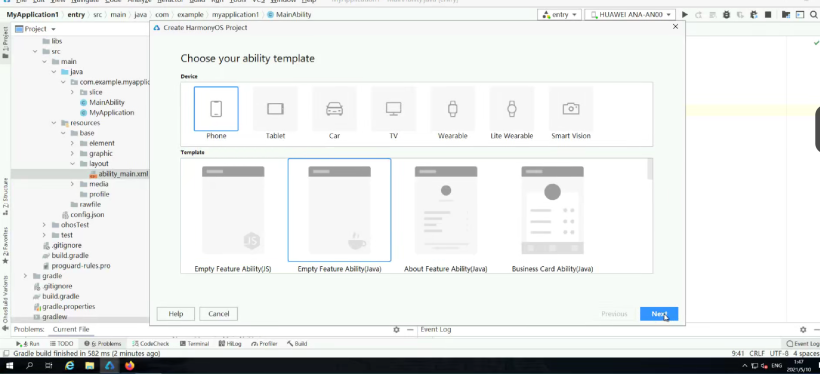Open the Build tool window tab

[x=297, y=344]
